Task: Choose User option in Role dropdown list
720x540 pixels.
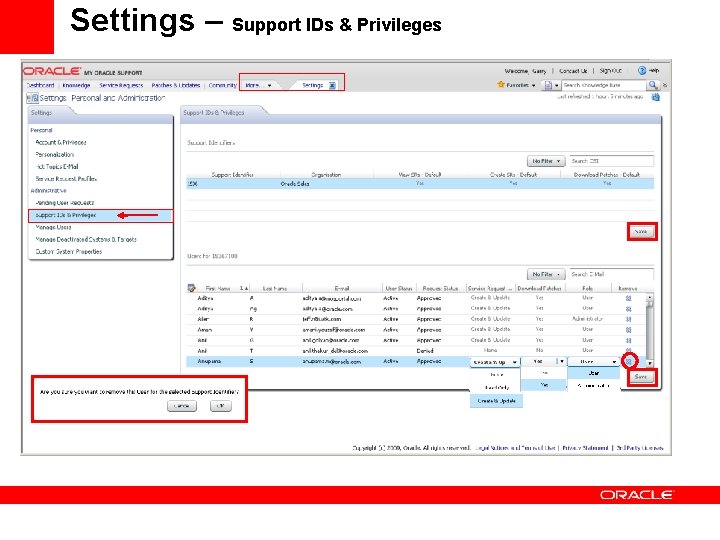Action: [x=594, y=373]
